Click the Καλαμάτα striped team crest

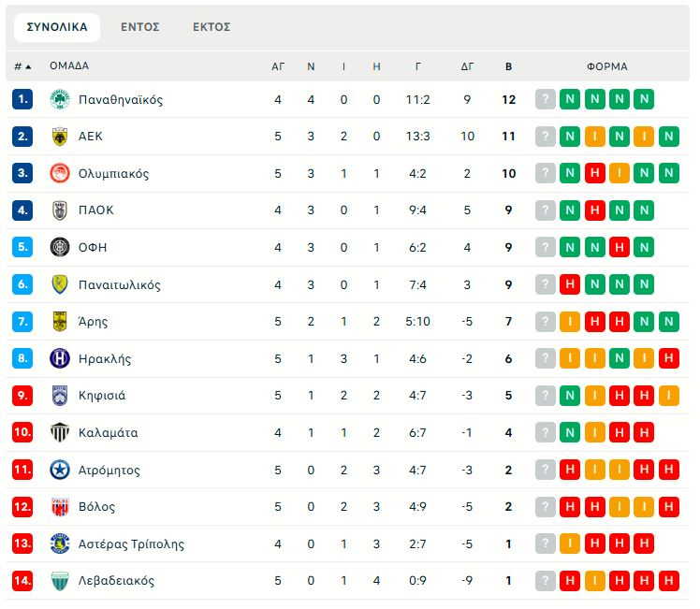[x=59, y=432]
